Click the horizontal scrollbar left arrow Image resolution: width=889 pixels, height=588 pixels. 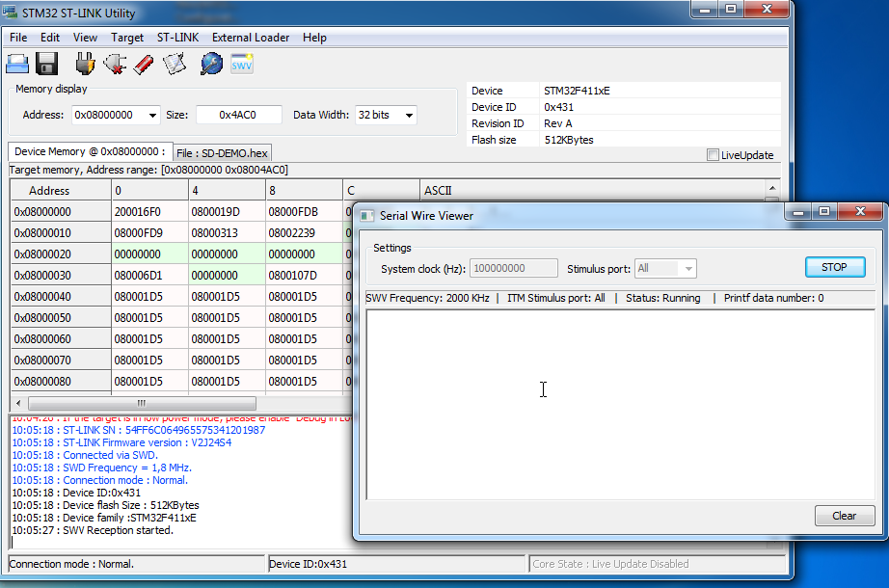(18, 403)
